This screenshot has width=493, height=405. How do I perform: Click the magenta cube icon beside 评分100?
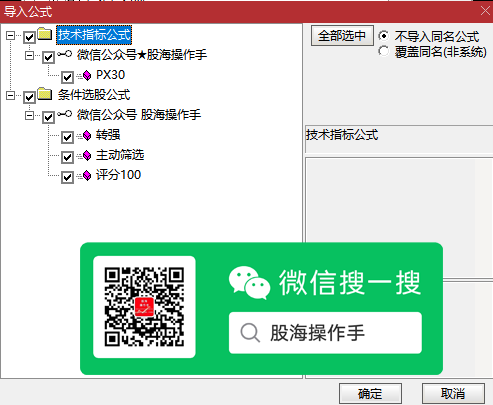[87, 175]
